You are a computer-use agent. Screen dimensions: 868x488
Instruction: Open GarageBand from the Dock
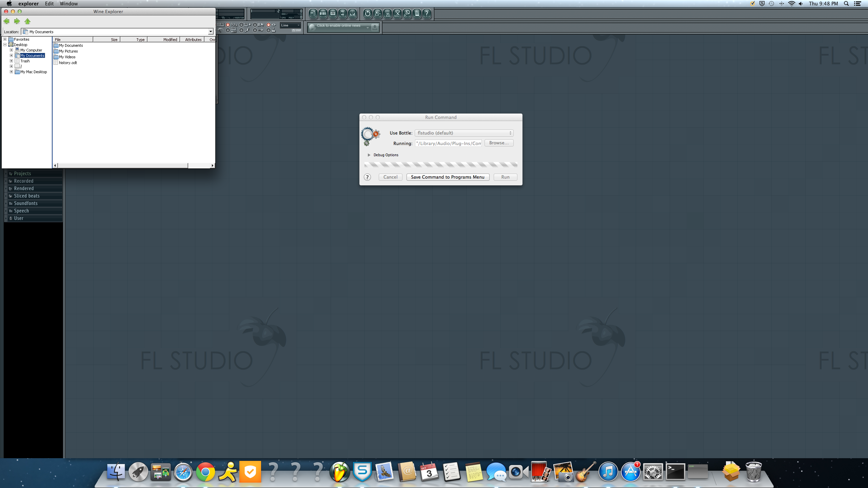click(586, 472)
